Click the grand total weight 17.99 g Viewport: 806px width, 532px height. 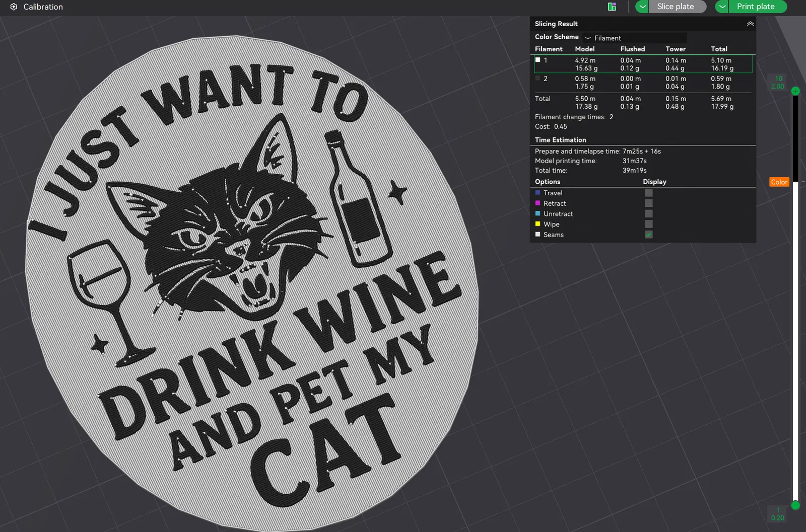point(722,107)
